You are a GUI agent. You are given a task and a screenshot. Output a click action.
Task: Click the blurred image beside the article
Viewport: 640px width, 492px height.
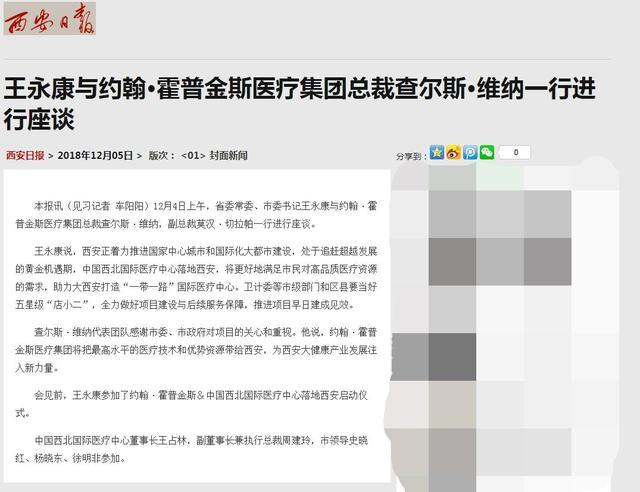[504, 327]
